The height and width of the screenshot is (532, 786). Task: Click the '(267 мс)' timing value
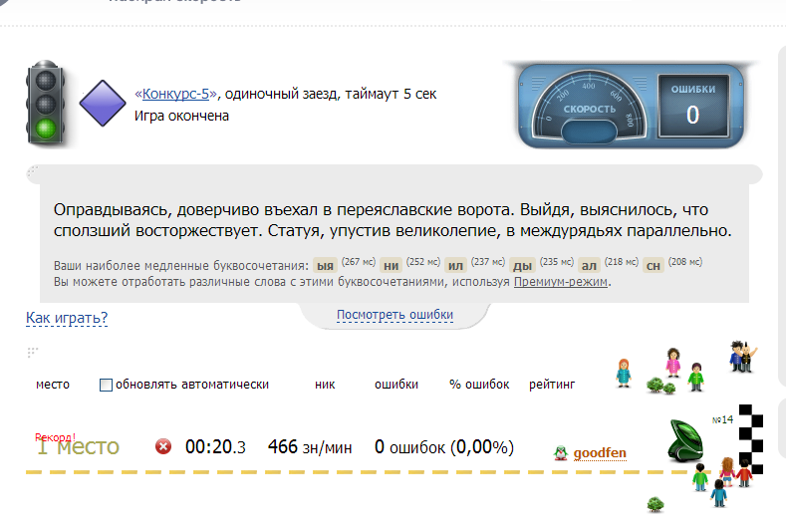pyautogui.click(x=359, y=262)
